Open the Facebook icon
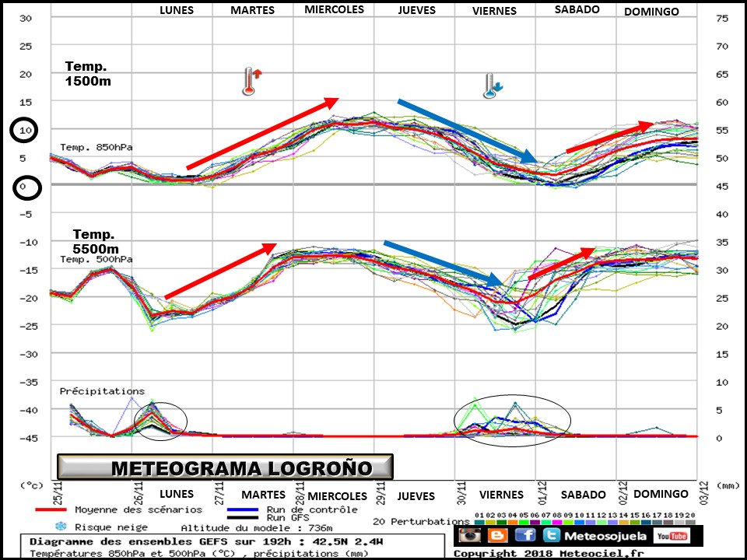 525,535
